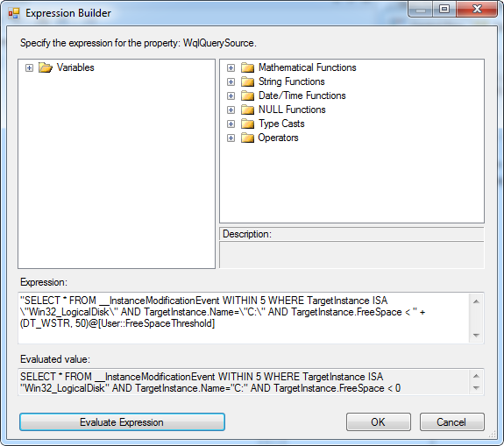The image size is (504, 446).
Task: Select Operators label
Action: (279, 138)
